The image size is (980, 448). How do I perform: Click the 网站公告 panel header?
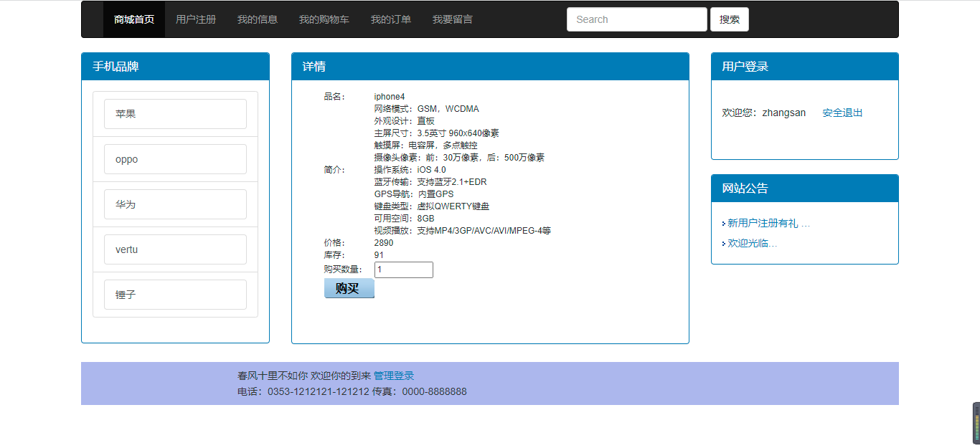pyautogui.click(x=804, y=189)
